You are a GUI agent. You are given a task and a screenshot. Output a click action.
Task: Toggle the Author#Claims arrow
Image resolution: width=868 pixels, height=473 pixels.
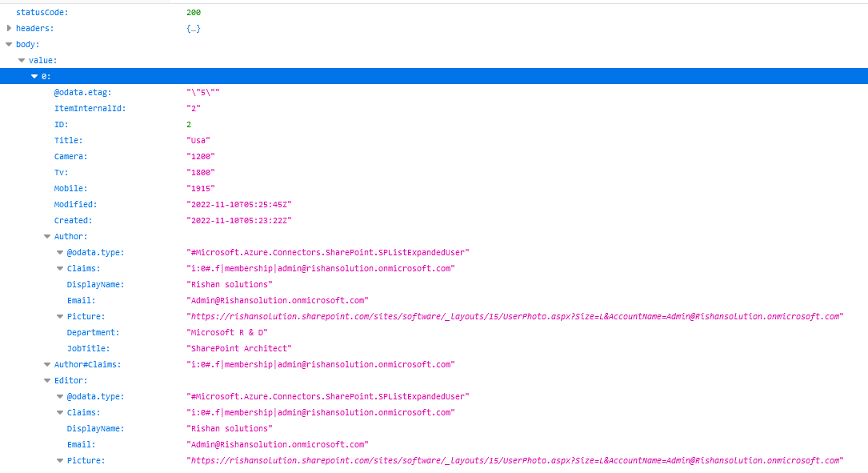click(x=47, y=364)
